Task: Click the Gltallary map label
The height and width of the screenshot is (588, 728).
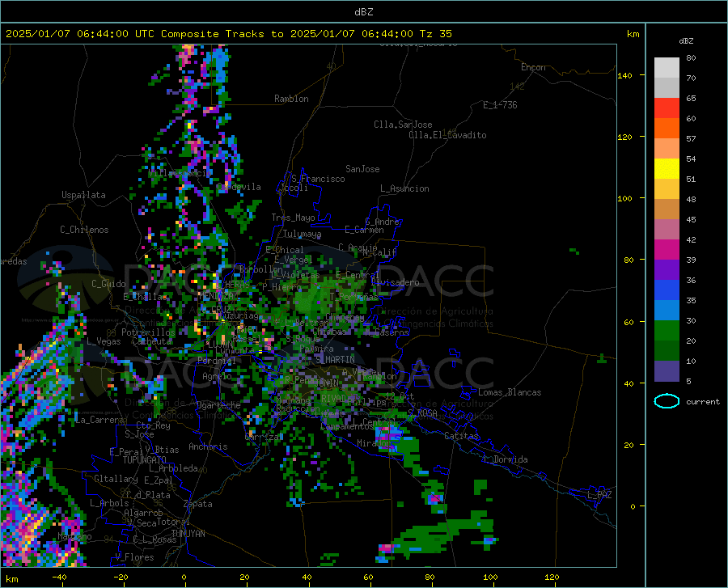Action: coord(116,479)
